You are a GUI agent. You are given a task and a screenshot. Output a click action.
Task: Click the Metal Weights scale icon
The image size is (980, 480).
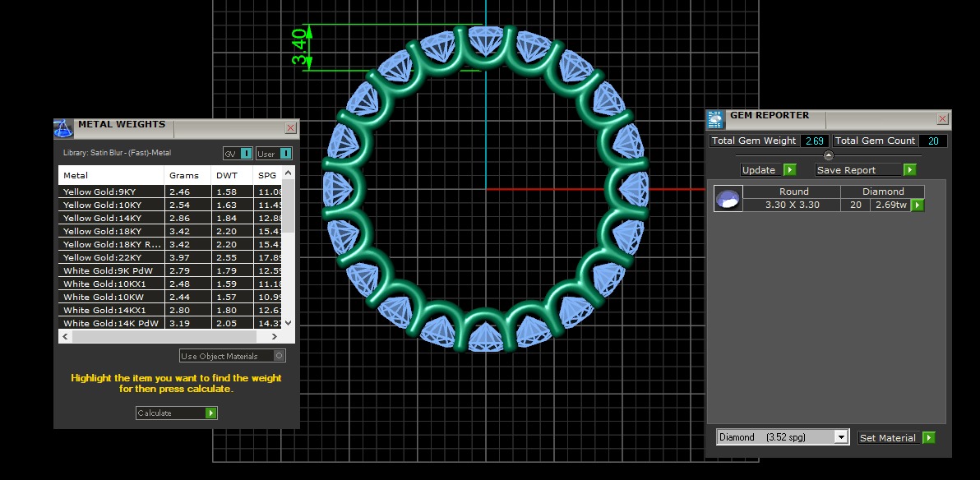point(63,129)
